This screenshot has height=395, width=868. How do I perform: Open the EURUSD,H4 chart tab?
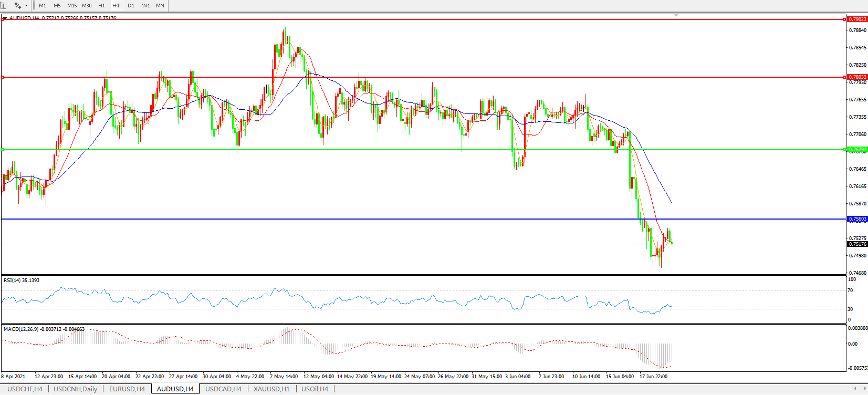(x=127, y=389)
